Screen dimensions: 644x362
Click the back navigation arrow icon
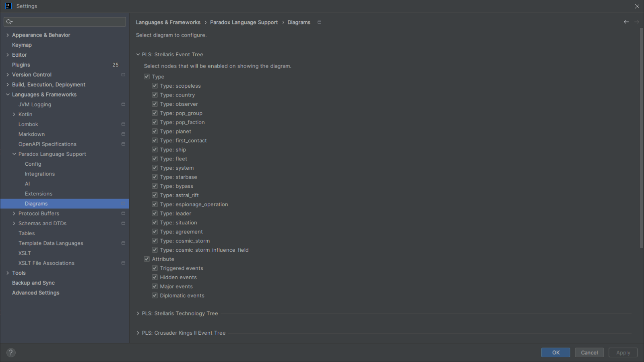coord(626,22)
